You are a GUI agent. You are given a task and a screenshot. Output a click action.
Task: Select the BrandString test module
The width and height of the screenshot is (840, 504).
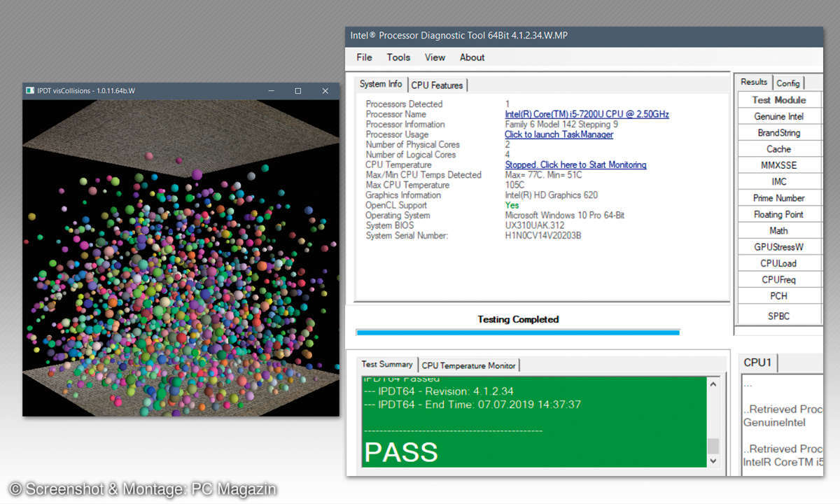point(778,132)
